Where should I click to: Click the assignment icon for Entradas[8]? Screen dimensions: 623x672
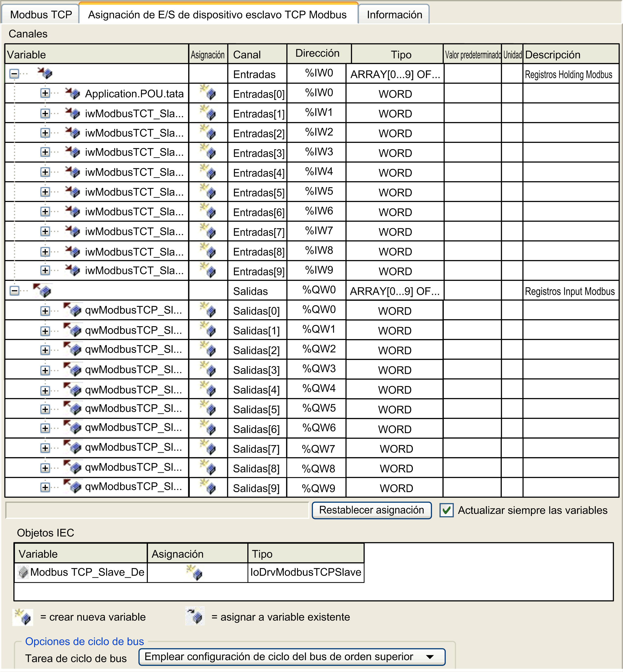(x=208, y=250)
